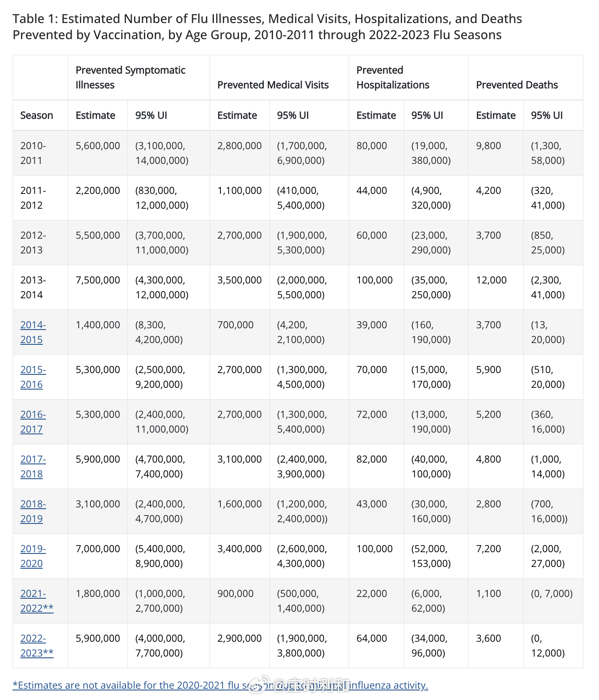Click the Prevented Hospitalizations header
This screenshot has width=599, height=700.
(393, 77)
